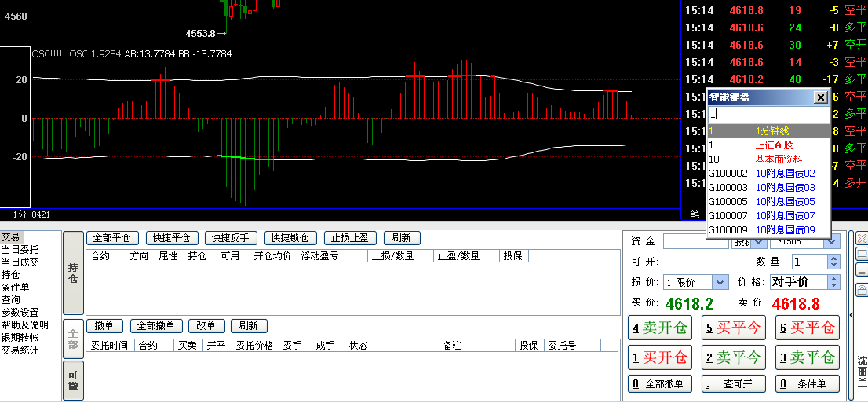868x403 pixels.
Task: Click the X icon beside trading panel
Action: tap(862, 238)
